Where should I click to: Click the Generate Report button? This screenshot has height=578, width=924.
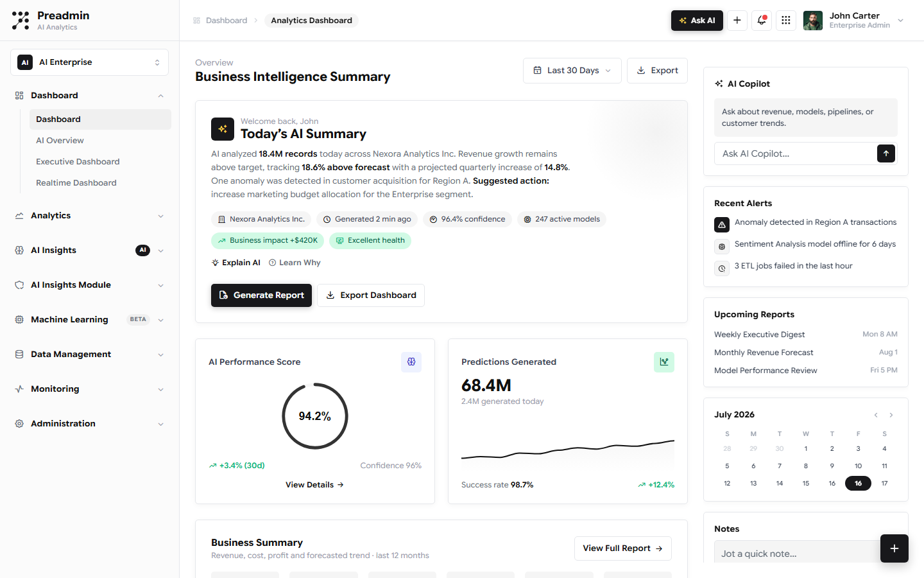pos(261,295)
